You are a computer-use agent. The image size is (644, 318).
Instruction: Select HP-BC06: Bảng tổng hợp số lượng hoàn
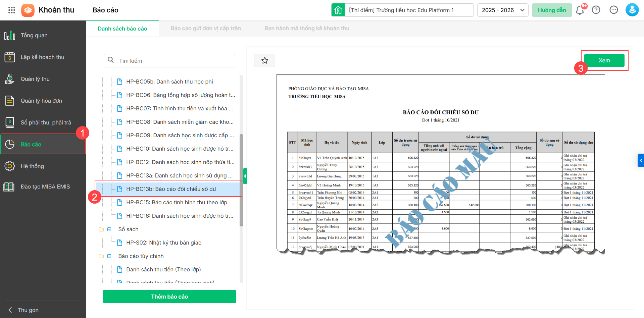181,95
